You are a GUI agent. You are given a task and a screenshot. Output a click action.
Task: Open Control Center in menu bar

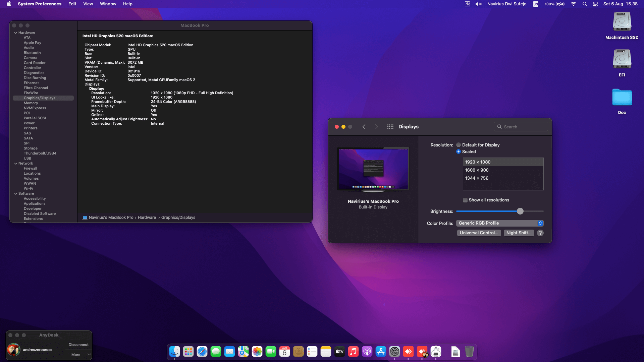[x=595, y=4]
